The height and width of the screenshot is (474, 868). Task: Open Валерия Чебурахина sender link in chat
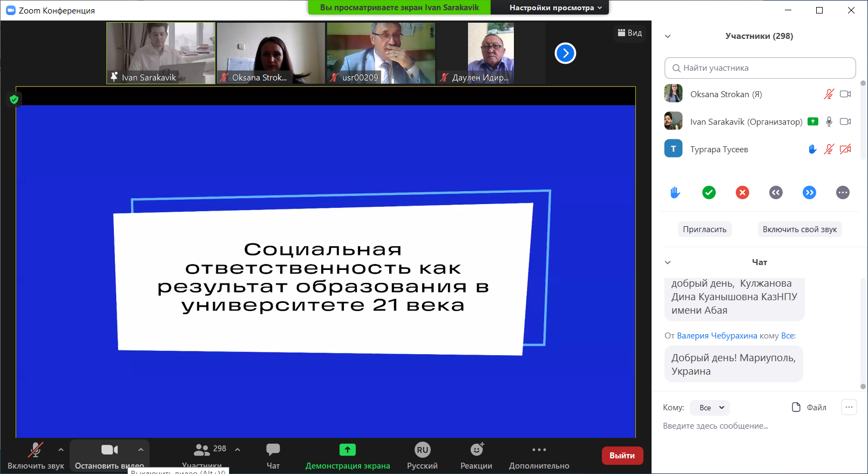[x=717, y=336]
